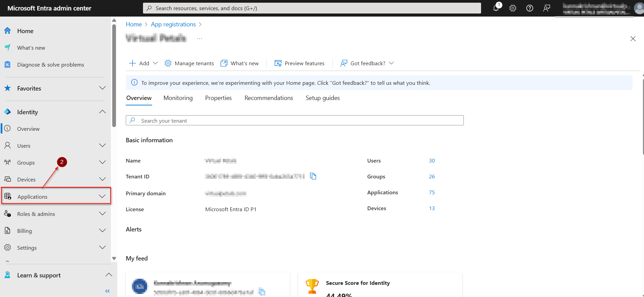Expand the Settings menu chevron

(102, 247)
